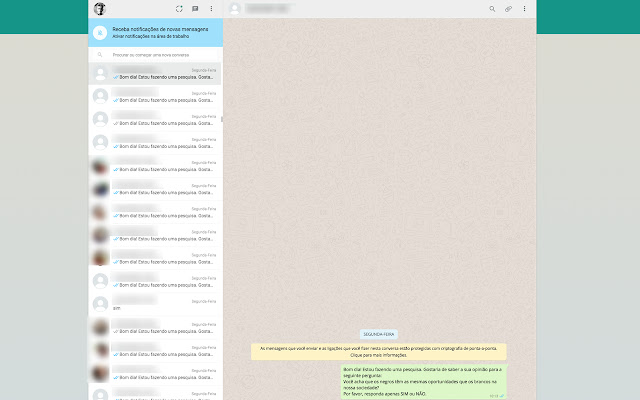The image size is (640, 400).
Task: Open the sidebar three-dot menu
Action: [x=211, y=9]
